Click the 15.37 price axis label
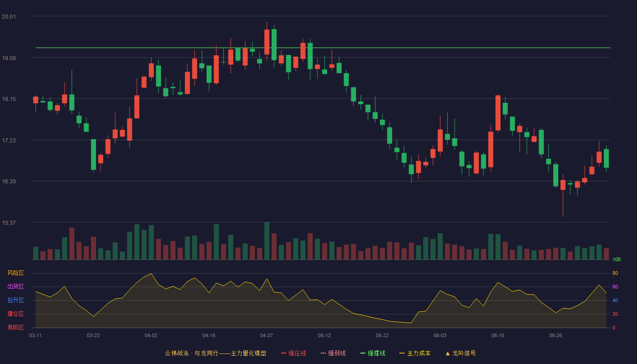637x364 pixels. click(9, 223)
